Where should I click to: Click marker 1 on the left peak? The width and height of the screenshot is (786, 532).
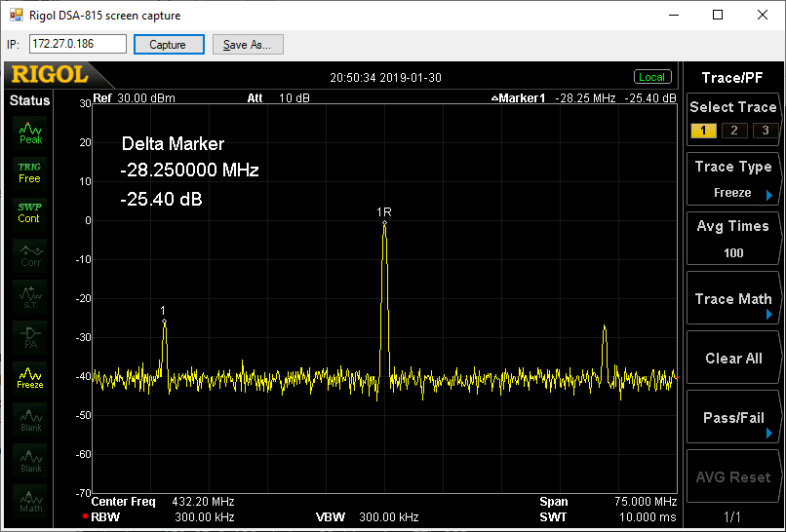pyautogui.click(x=164, y=322)
